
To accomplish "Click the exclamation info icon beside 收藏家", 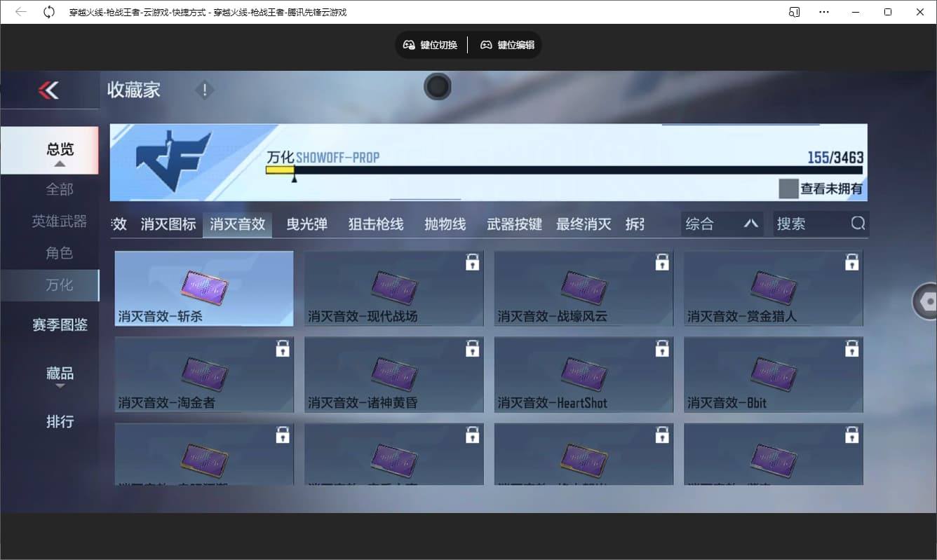I will point(204,90).
